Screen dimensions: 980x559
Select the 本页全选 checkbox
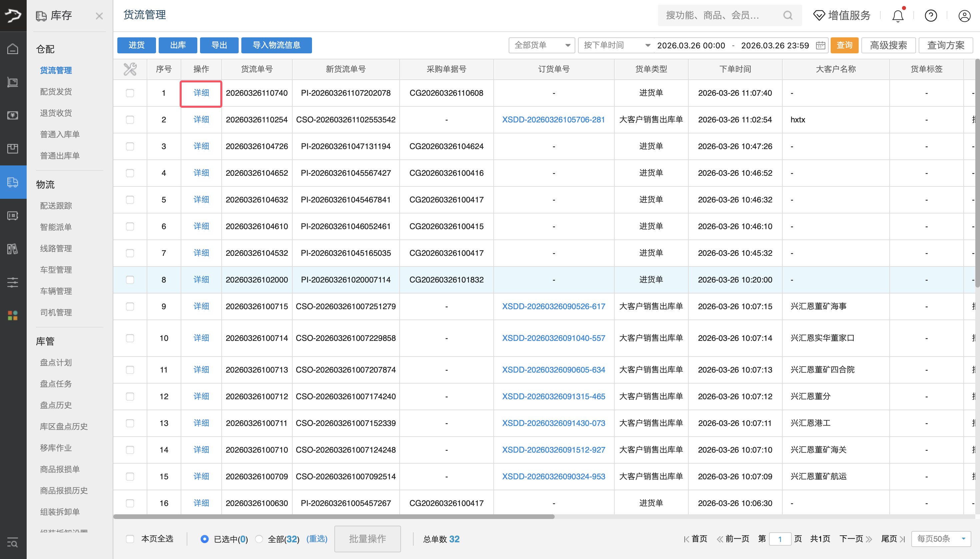(x=130, y=539)
